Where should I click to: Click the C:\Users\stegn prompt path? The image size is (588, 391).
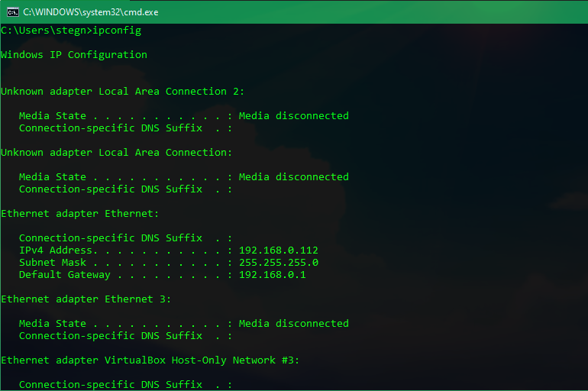pyautogui.click(x=44, y=31)
